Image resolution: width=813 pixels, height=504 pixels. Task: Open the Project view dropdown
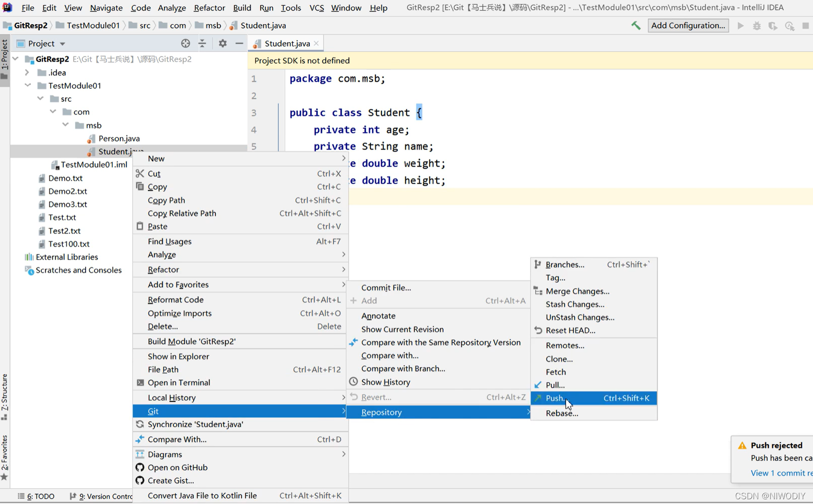pyautogui.click(x=62, y=44)
